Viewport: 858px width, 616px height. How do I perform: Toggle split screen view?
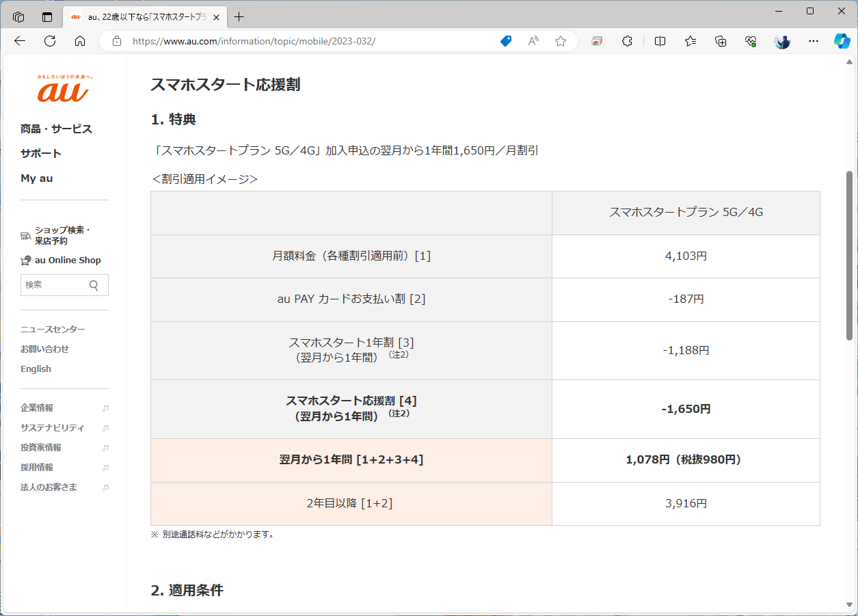coord(659,41)
